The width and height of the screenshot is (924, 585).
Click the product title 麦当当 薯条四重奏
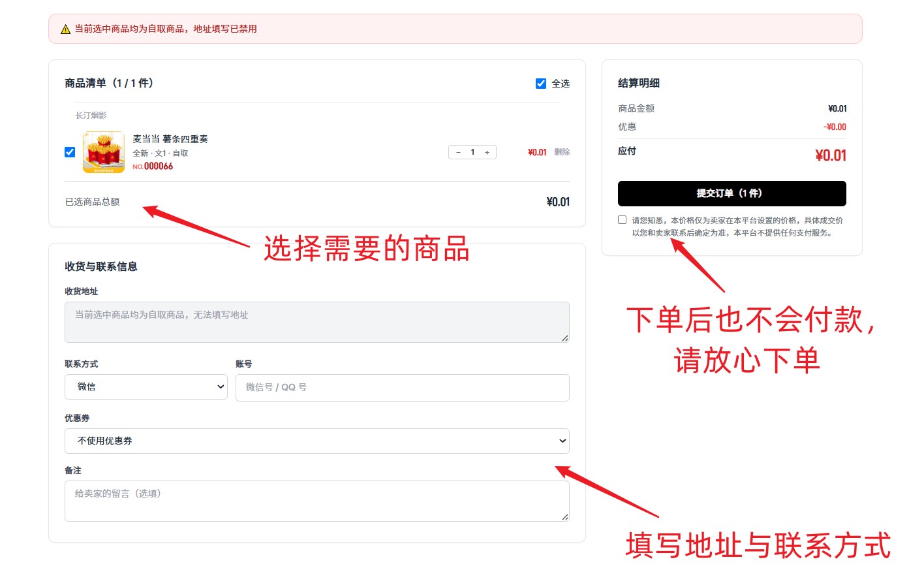point(170,139)
